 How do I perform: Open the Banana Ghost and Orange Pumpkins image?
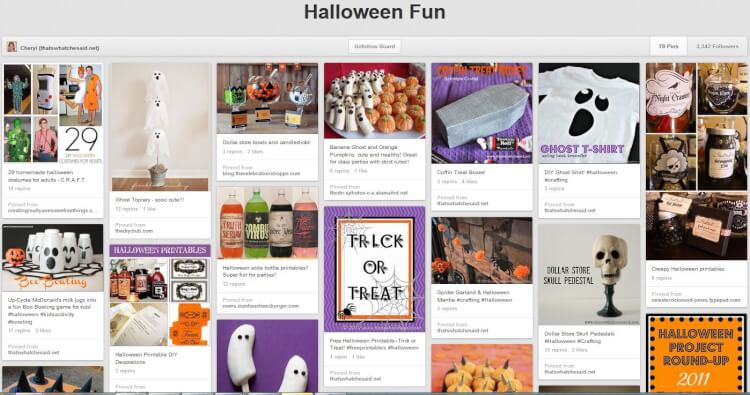point(375,101)
